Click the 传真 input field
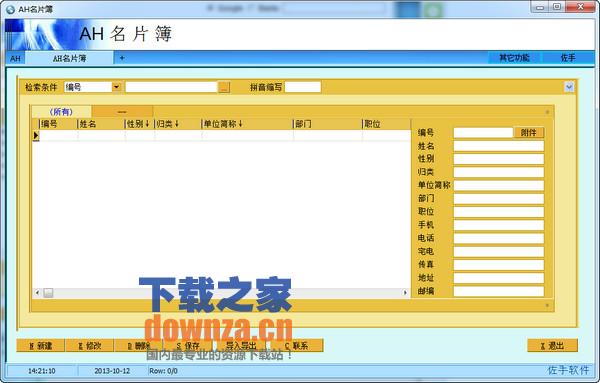This screenshot has height=383, width=600. coord(499,264)
